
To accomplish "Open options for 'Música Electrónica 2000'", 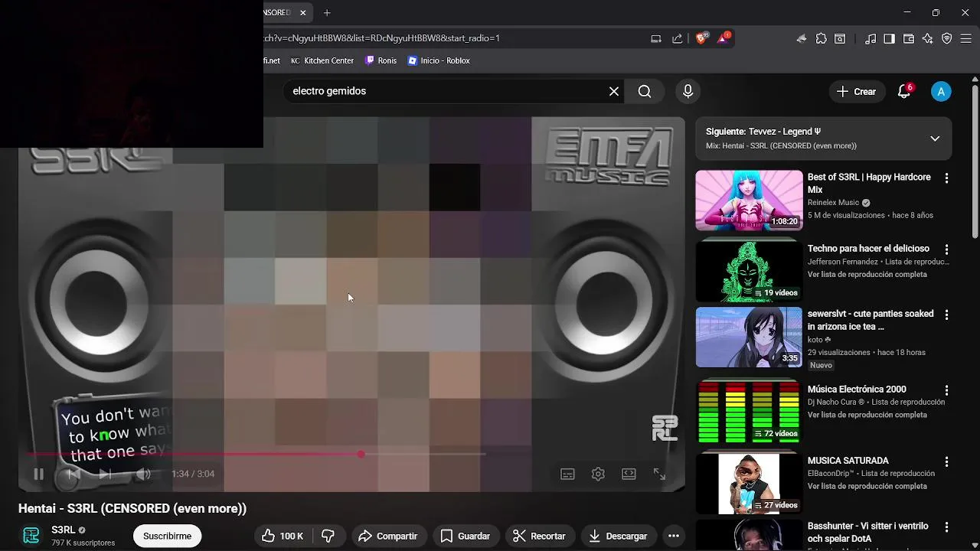I will (x=946, y=390).
